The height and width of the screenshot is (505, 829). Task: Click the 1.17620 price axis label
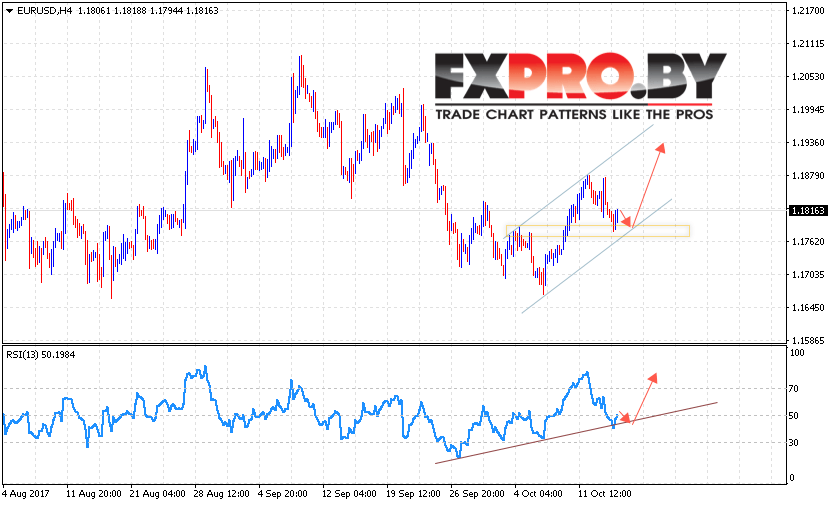808,242
